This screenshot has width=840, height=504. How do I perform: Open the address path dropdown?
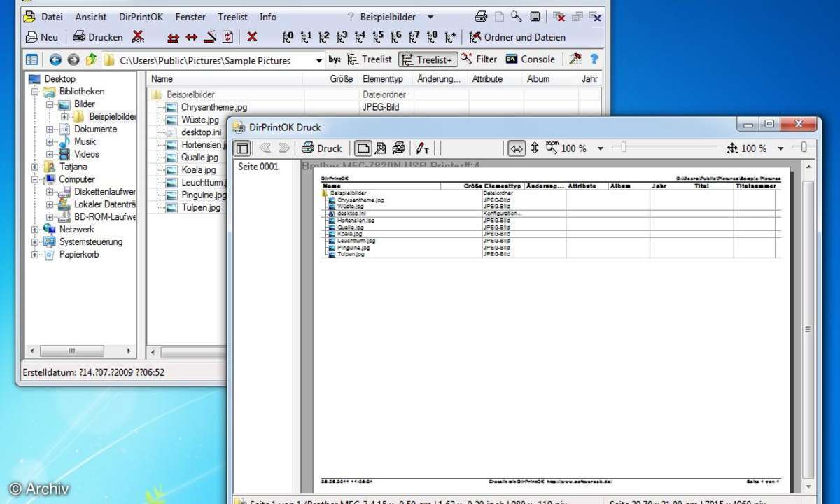(319, 61)
